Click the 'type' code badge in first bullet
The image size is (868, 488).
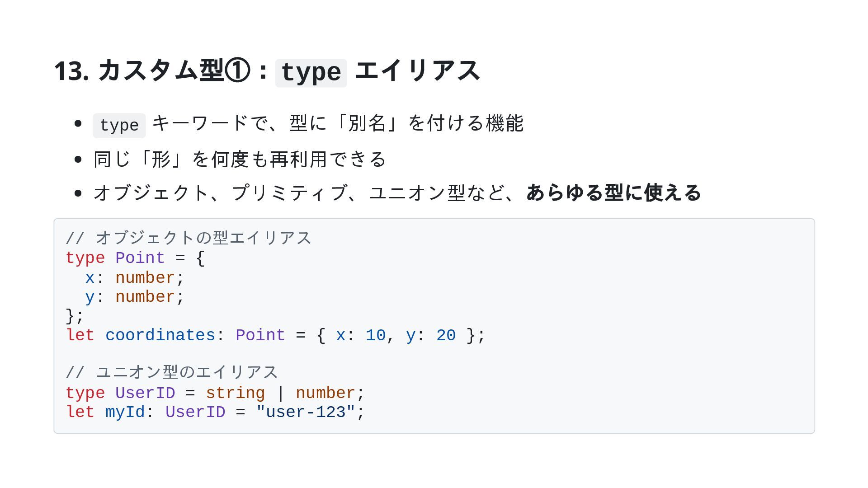pos(119,126)
